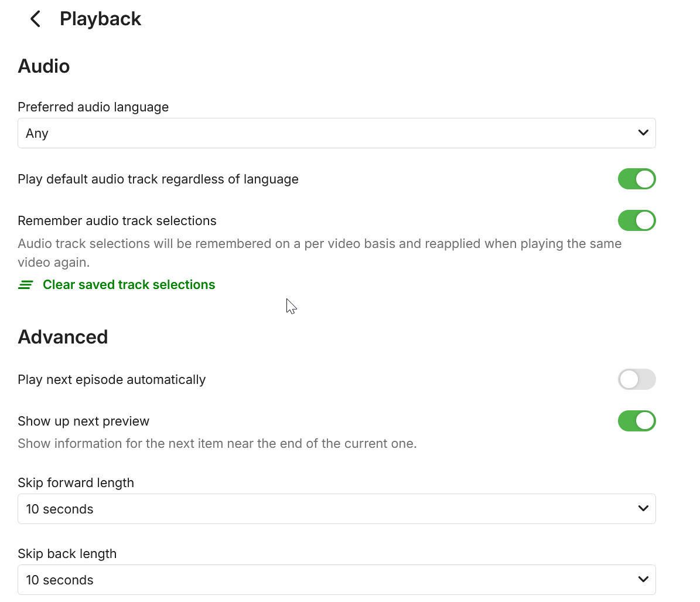Open the Skip back length 10 seconds dropdown

(328, 580)
